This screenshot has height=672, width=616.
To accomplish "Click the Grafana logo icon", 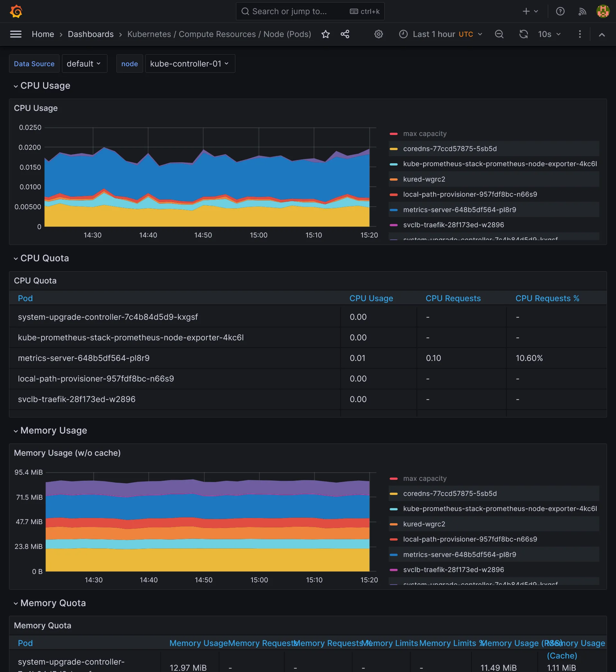I will click(16, 11).
